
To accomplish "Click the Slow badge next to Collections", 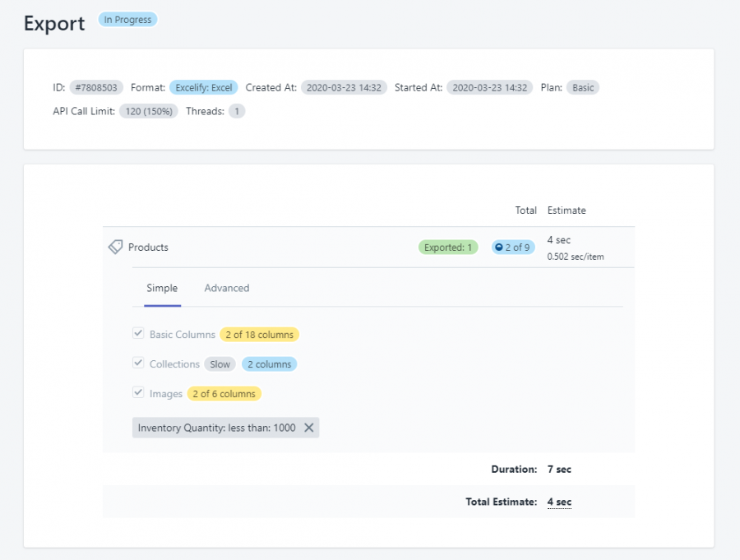I will (220, 363).
